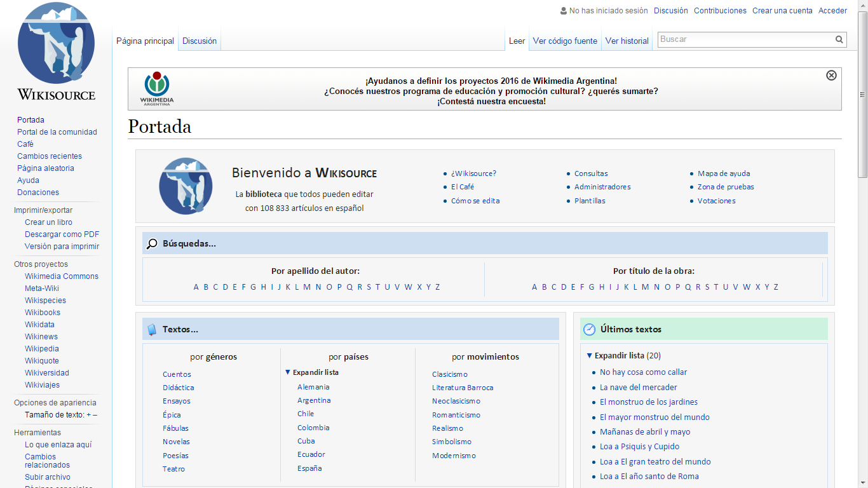Open Poesías genre link
868x488 pixels.
(x=175, y=456)
